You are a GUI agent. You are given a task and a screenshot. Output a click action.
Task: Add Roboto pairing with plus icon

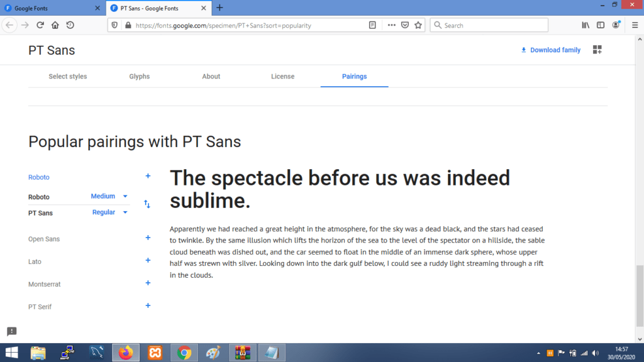coord(148,176)
